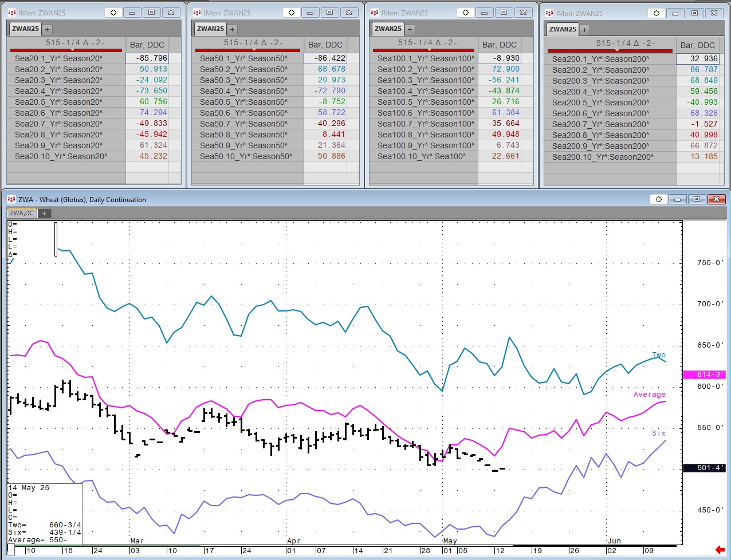731x560 pixels.
Task: Minimize the Season100 IMon window
Action: coord(485,13)
